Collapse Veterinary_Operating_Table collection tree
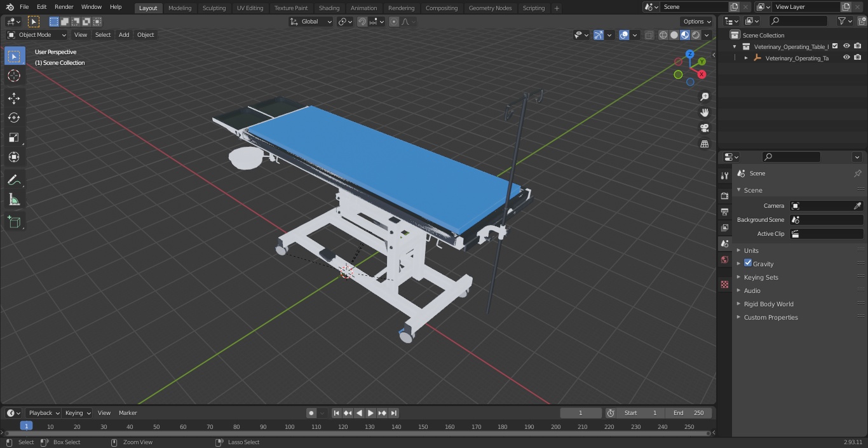The width and height of the screenshot is (868, 448). [735, 46]
